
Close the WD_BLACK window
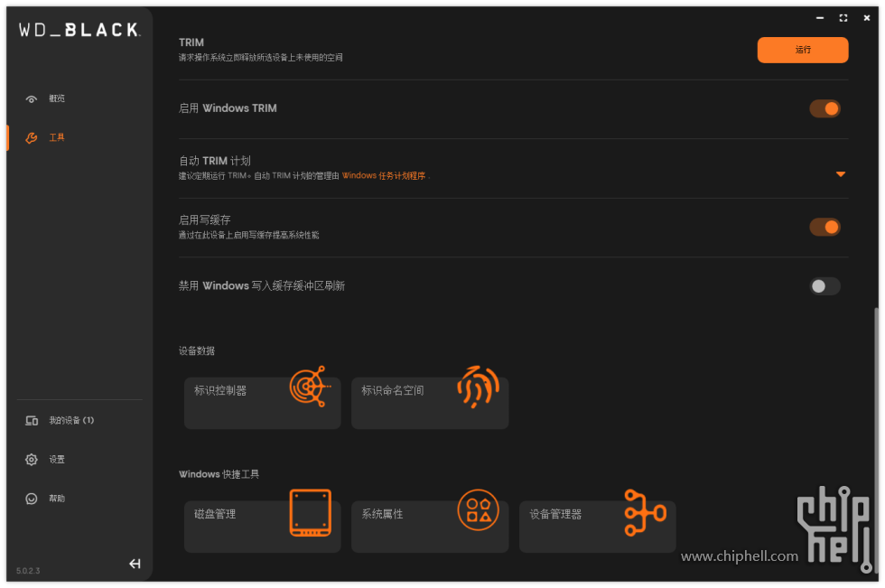pos(866,18)
